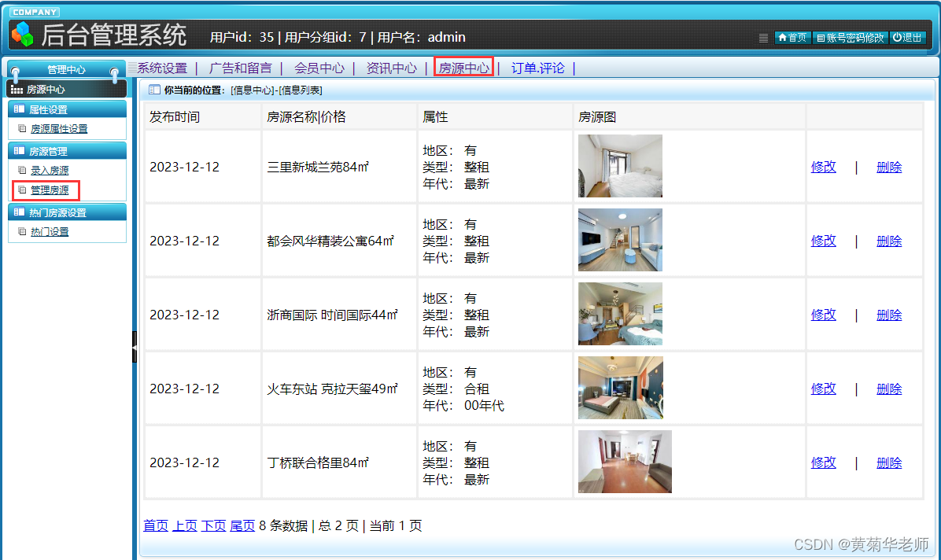Open photo of 火车东站 克拉天玺49㎡
The height and width of the screenshot is (560, 941).
pyautogui.click(x=621, y=388)
